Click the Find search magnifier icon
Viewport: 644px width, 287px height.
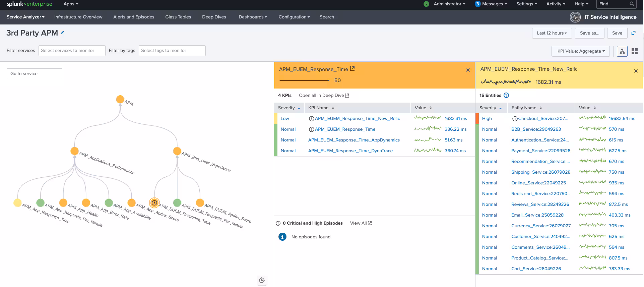pyautogui.click(x=632, y=4)
